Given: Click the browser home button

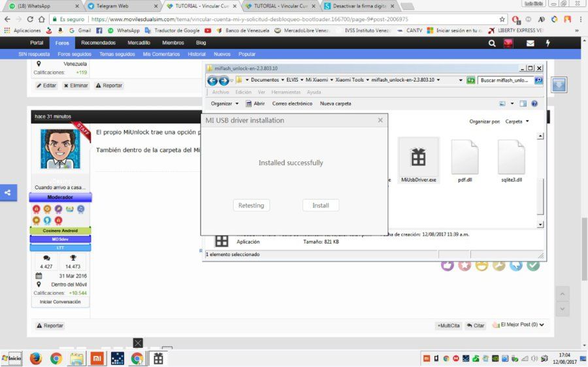Looking at the screenshot, I should (42, 19).
